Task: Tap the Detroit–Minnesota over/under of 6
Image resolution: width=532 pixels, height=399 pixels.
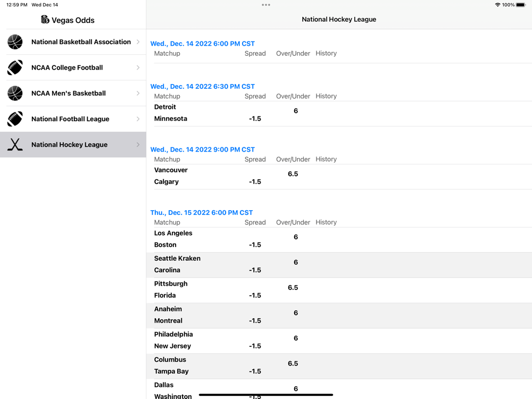Action: tap(295, 111)
